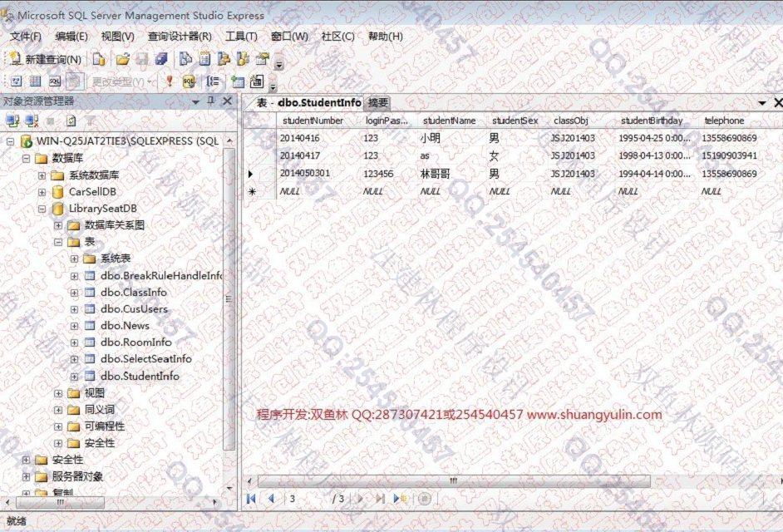Click the 新建查询(N) new query button
The image size is (783, 532).
(45, 60)
